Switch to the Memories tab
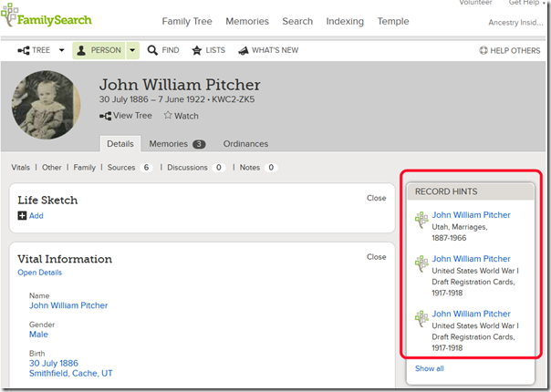This screenshot has height=392, width=551. (x=177, y=144)
